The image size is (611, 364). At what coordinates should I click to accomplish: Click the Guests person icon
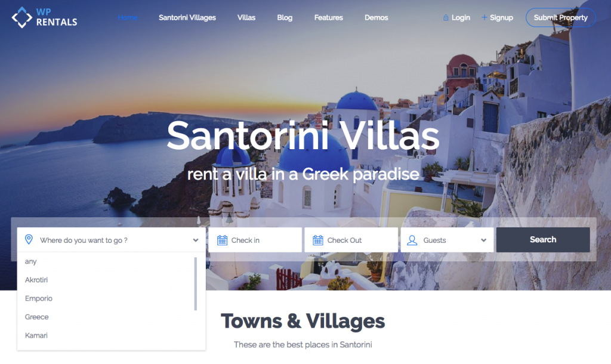click(412, 240)
